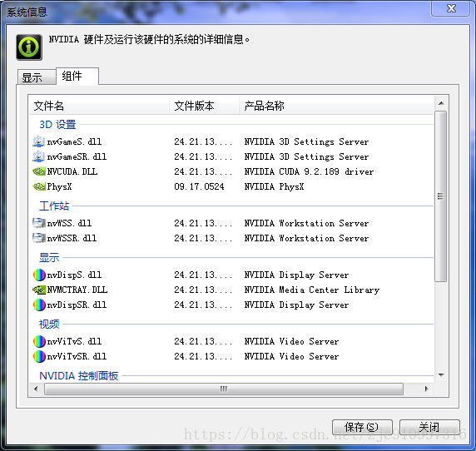The height and width of the screenshot is (451, 476).
Task: Select the nvDispS.dll file name
Action: coord(74,275)
